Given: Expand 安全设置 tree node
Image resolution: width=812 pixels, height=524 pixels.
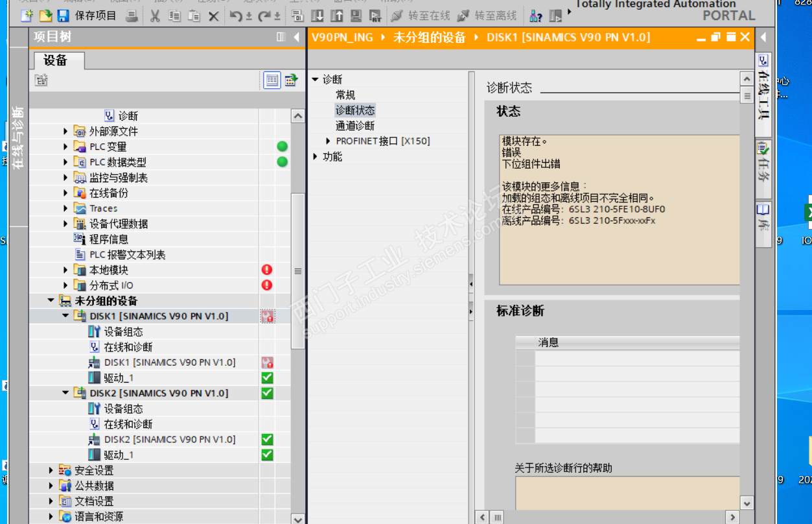Looking at the screenshot, I should pyautogui.click(x=51, y=470).
